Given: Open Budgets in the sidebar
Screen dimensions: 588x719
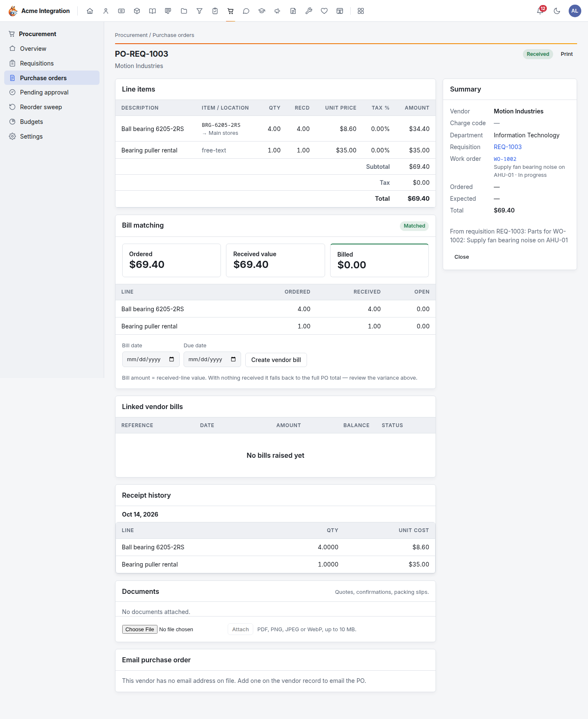Looking at the screenshot, I should (x=52, y=122).
